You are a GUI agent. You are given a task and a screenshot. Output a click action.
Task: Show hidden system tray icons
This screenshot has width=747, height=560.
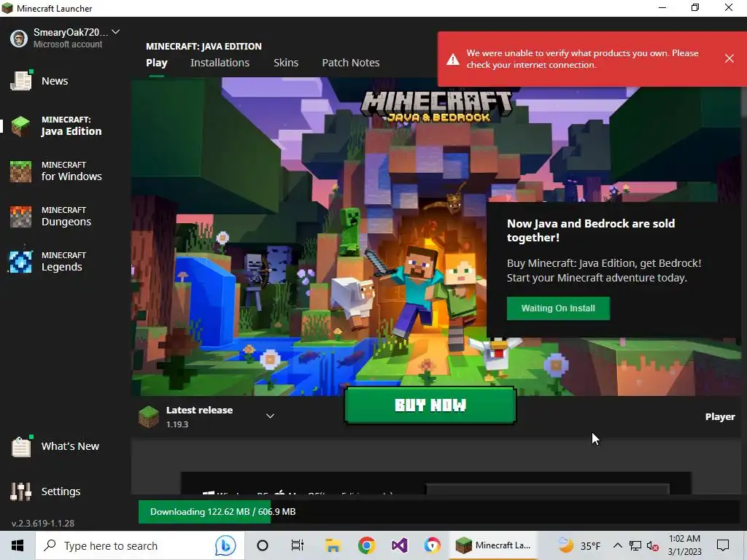click(x=618, y=545)
